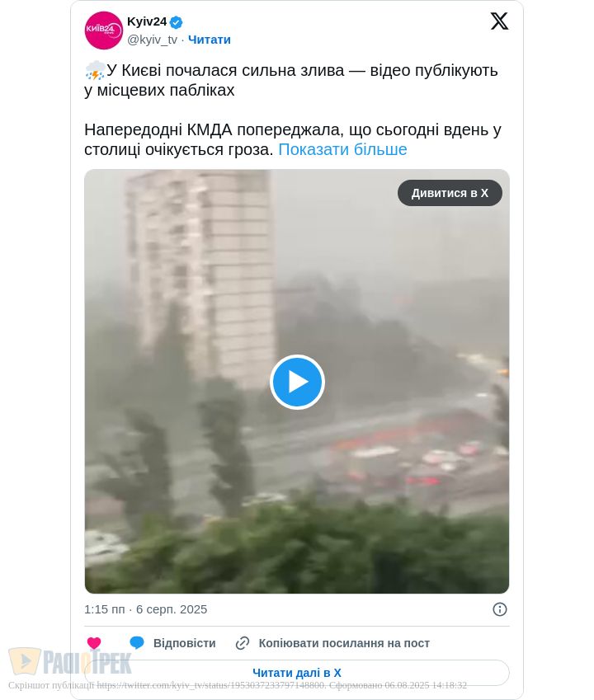Open the Kyiv24 account name

pos(147,21)
